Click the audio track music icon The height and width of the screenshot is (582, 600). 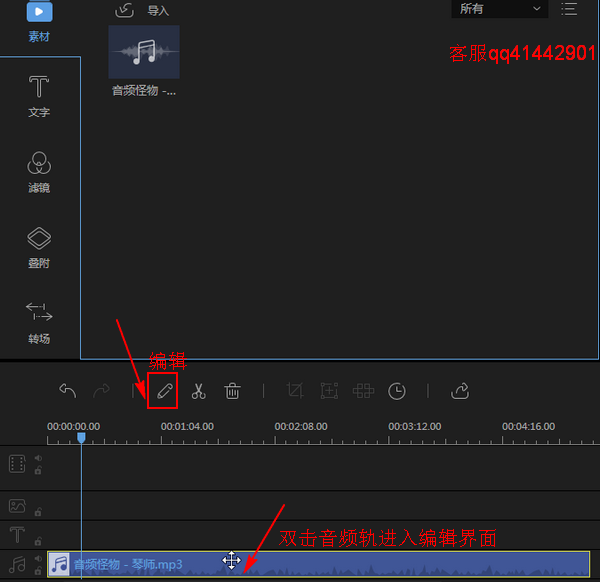17,564
